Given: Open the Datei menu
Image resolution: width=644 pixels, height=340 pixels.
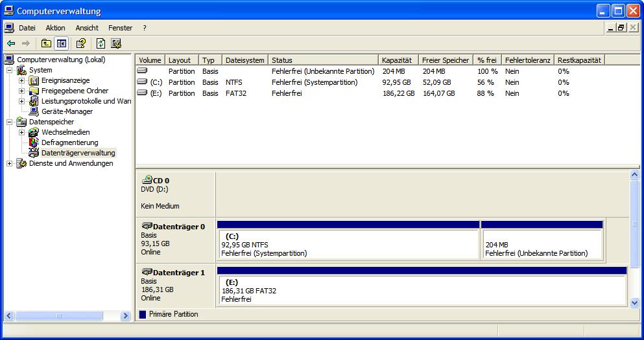Looking at the screenshot, I should [x=27, y=28].
